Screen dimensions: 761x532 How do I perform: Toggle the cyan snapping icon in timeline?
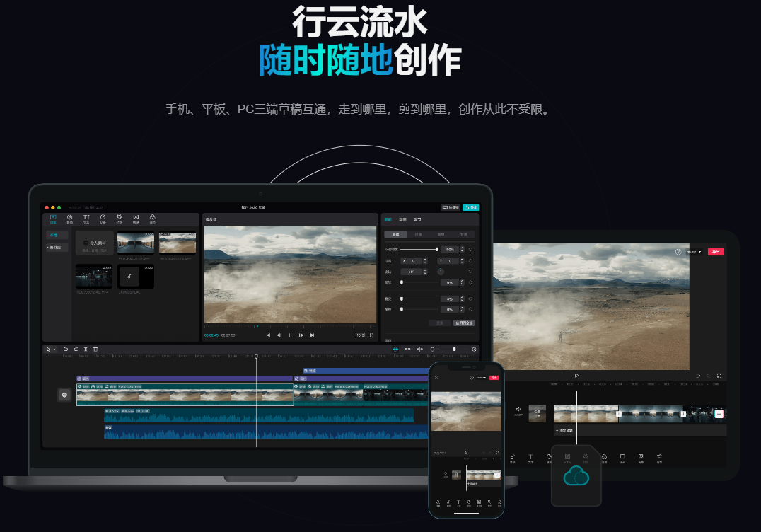(x=395, y=349)
